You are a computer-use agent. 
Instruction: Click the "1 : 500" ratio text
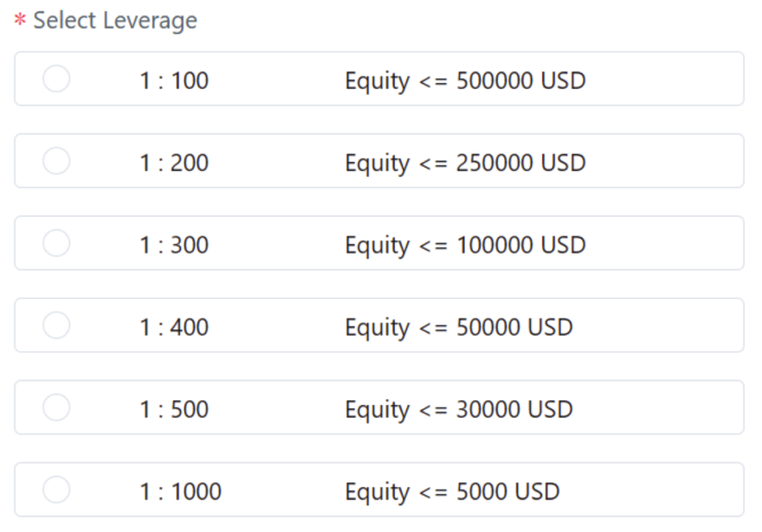pos(174,409)
